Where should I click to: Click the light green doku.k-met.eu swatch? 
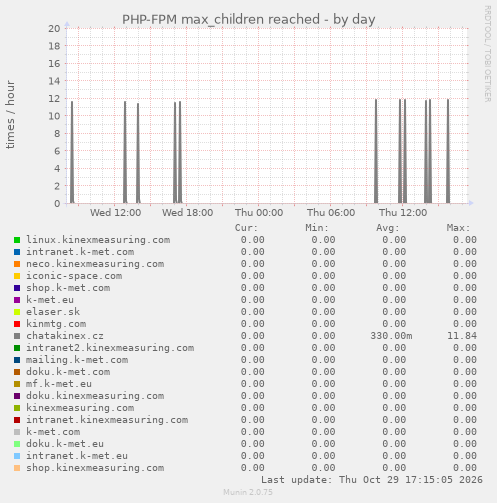(x=17, y=444)
